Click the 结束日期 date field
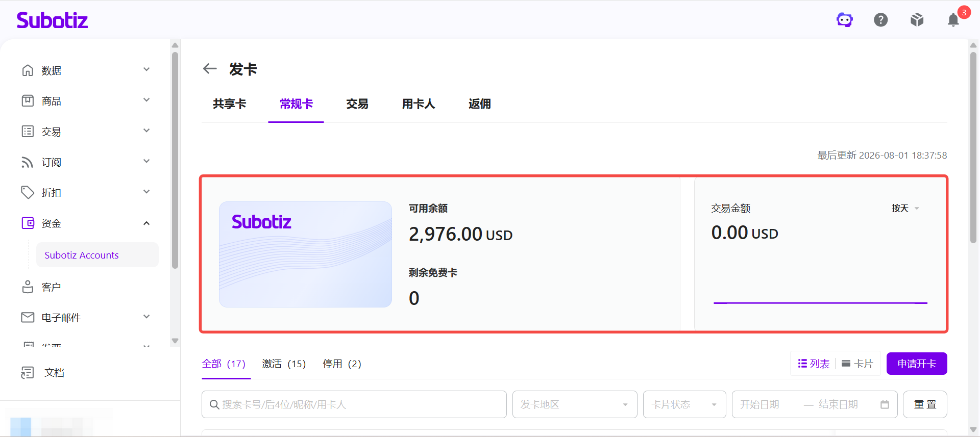The image size is (980, 437). 839,404
